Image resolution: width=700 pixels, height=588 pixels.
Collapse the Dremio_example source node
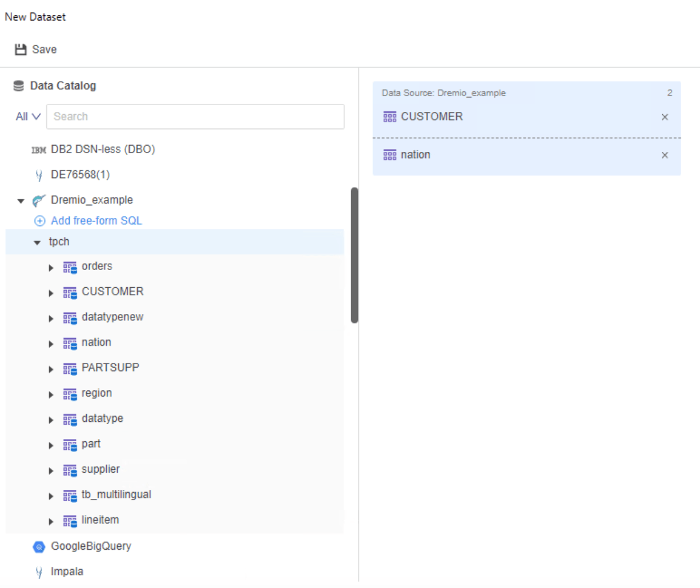click(21, 201)
